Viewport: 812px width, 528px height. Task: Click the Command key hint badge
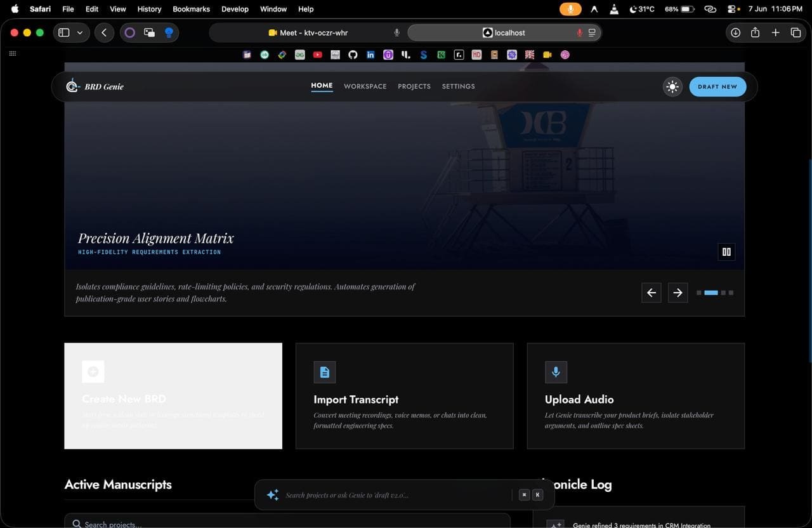click(524, 495)
